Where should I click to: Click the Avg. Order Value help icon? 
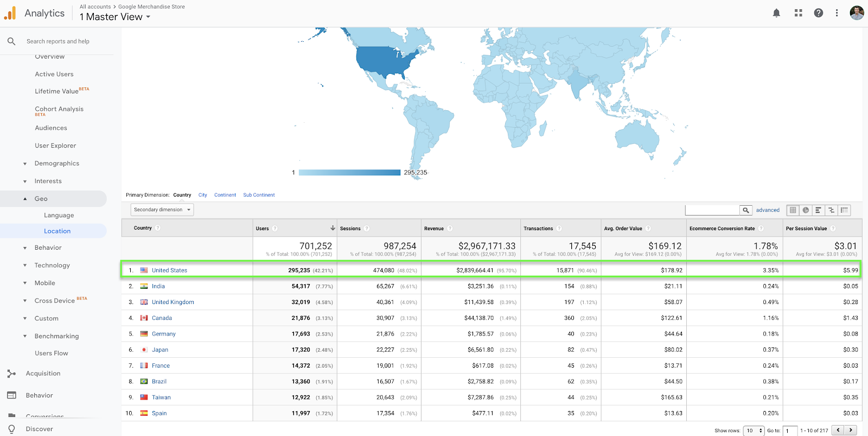(x=648, y=229)
